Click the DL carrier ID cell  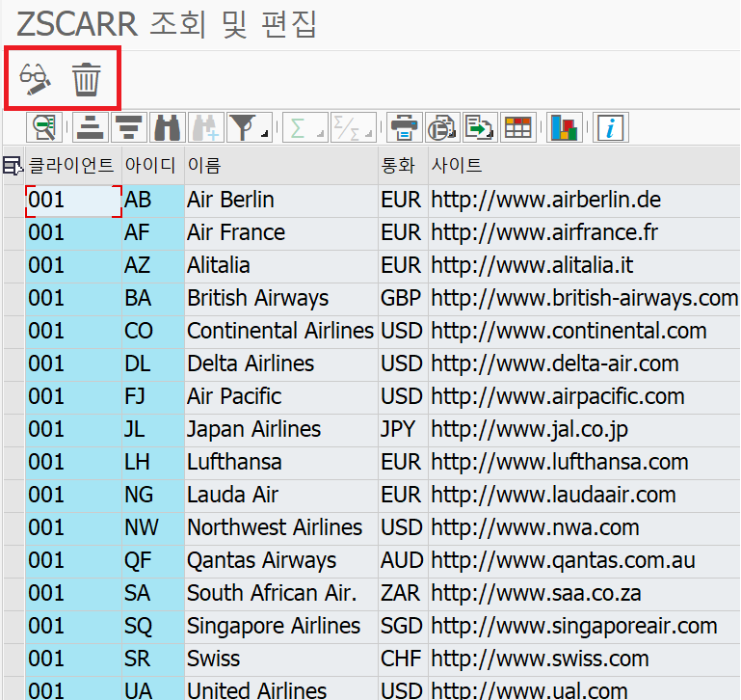(x=153, y=364)
